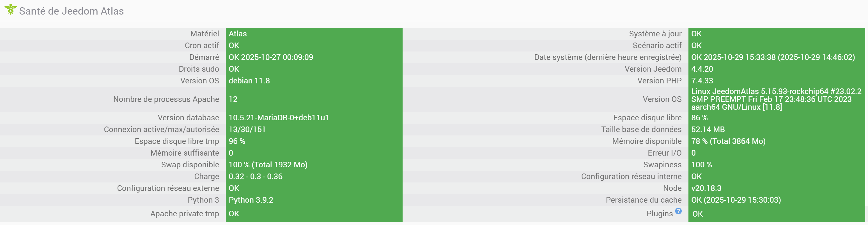Screen dimensions: 868x225
Task: Click the Node v20.18.3 version value
Action: [x=706, y=188]
